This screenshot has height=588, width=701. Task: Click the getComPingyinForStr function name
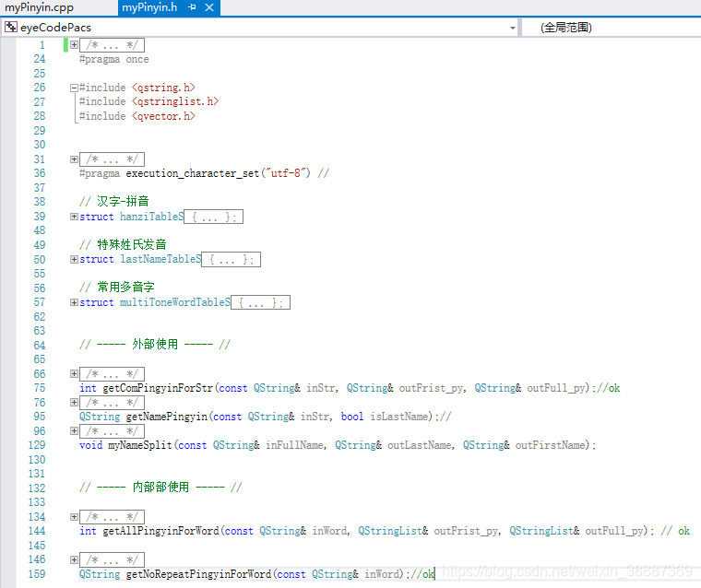pyautogui.click(x=158, y=388)
